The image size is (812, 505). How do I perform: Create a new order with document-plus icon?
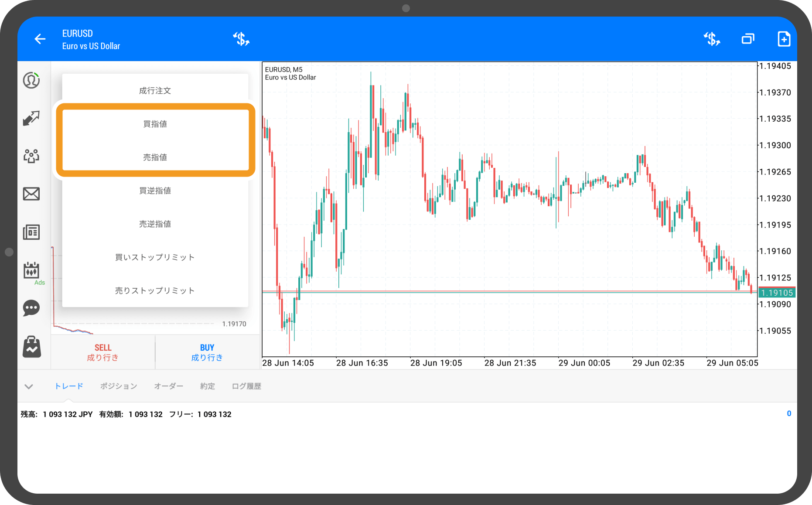[784, 39]
